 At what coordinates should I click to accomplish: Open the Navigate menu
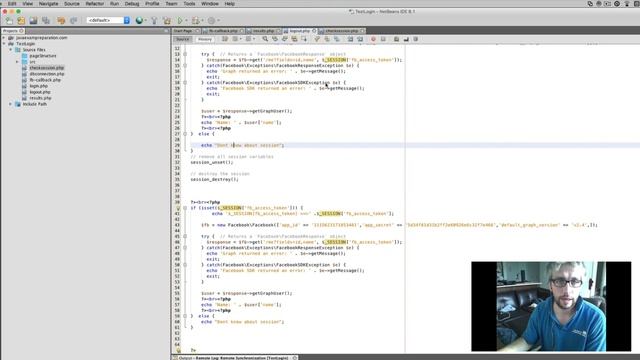[x=49, y=4]
